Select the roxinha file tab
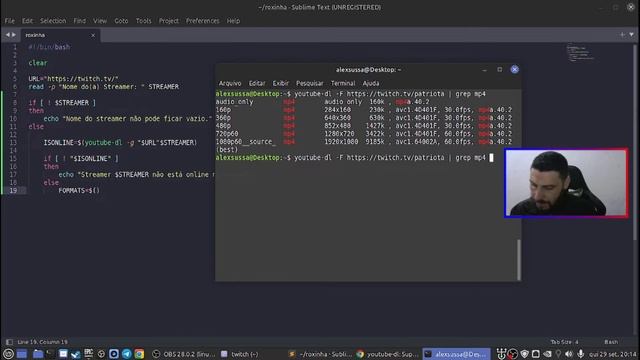640x360 pixels. 59,35
